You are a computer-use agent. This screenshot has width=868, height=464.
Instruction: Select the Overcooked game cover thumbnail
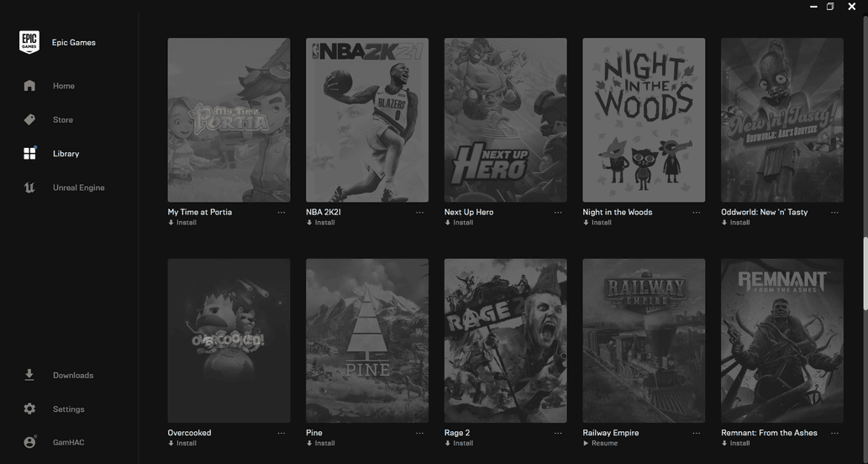click(x=229, y=340)
